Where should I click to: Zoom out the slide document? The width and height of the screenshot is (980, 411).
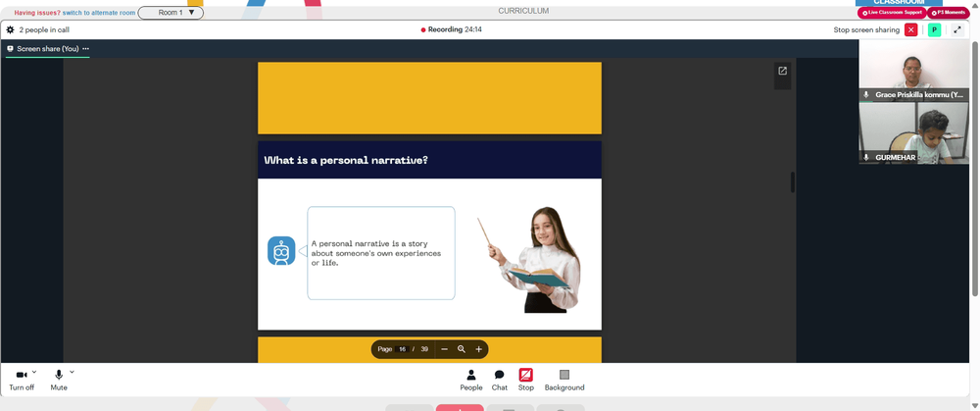coord(444,349)
